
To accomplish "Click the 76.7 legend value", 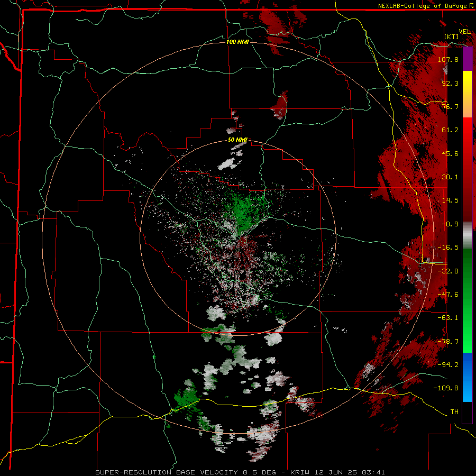I will pyautogui.click(x=450, y=106).
